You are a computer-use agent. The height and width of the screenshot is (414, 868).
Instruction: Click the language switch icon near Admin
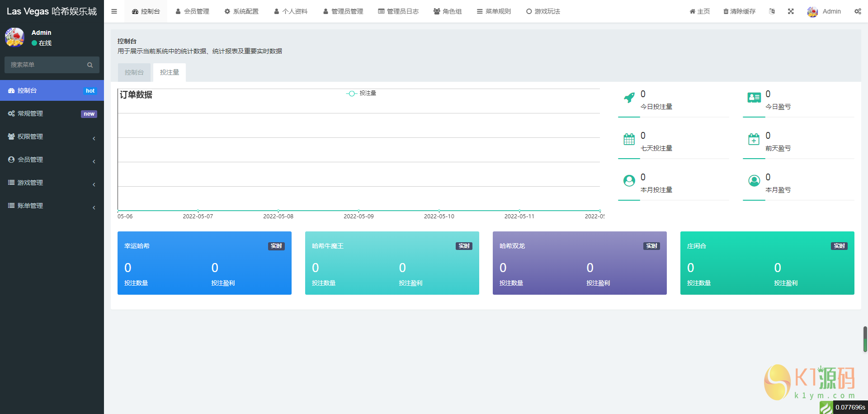coord(772,11)
